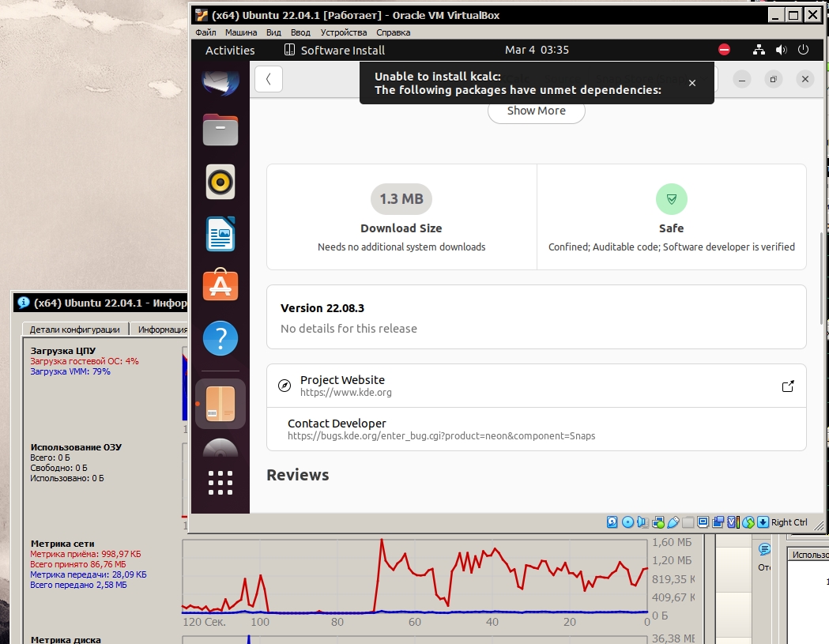Click optical disk indicator in VirtualBox status bar
This screenshot has height=644, width=829.
[627, 522]
